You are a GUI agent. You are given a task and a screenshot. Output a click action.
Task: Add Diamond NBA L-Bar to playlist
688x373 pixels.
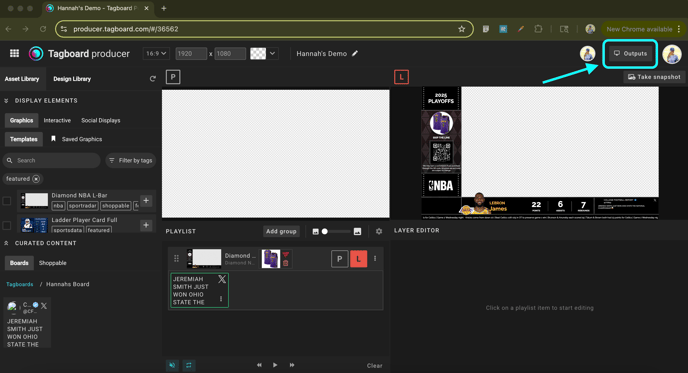[146, 201]
